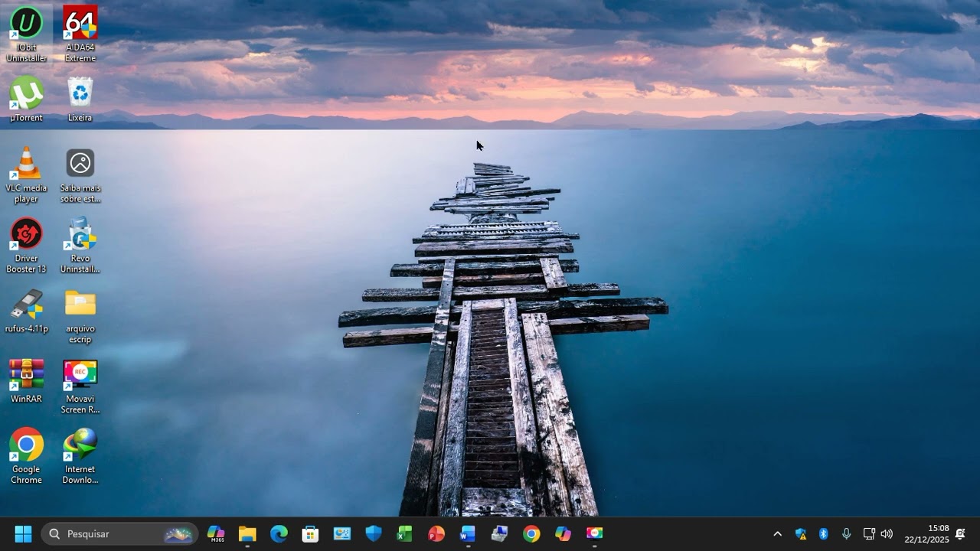
Task: Click the Bluetooth tray icon
Action: (x=824, y=534)
